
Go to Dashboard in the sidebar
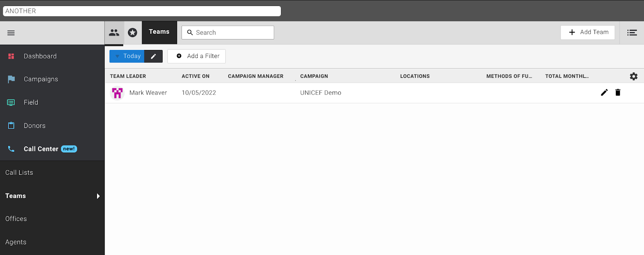[x=40, y=56]
